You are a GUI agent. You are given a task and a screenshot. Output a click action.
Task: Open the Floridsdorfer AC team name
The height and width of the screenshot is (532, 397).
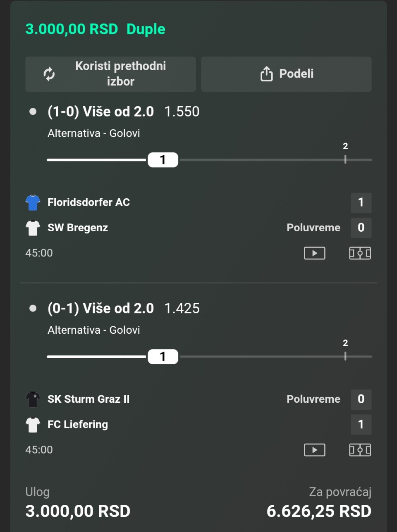(x=88, y=202)
